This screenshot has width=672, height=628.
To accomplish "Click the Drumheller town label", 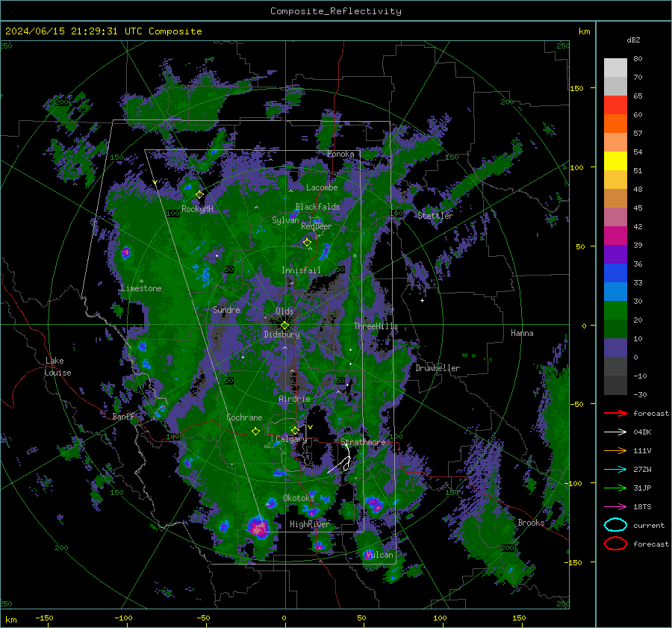I will tap(438, 368).
